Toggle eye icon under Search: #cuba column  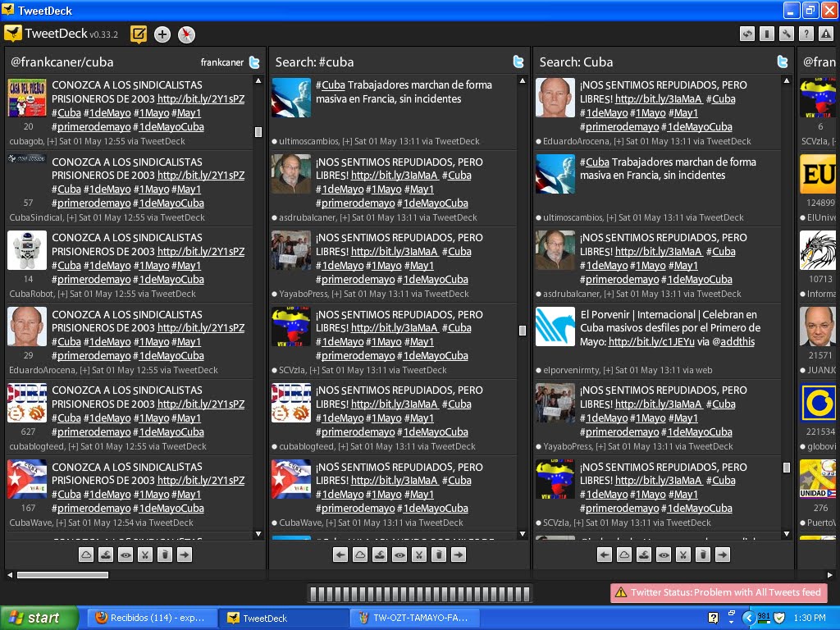[x=399, y=555]
